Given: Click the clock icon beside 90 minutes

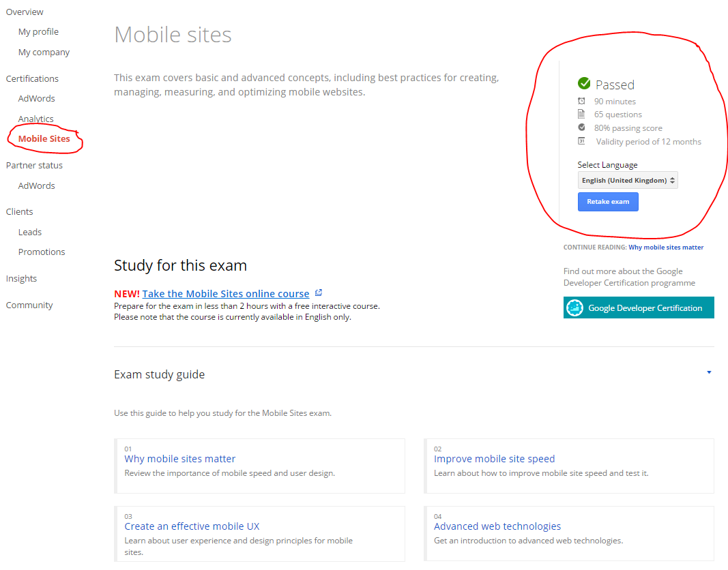Looking at the screenshot, I should 581,101.
